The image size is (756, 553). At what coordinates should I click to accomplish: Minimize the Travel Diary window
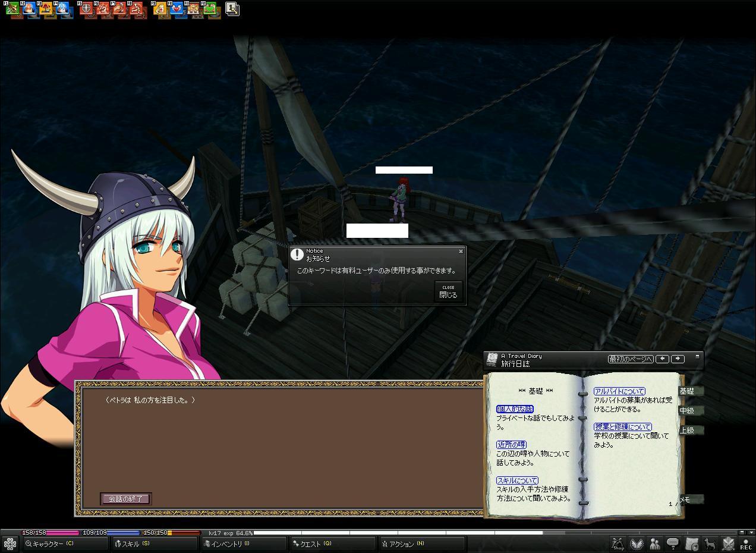coord(697,357)
